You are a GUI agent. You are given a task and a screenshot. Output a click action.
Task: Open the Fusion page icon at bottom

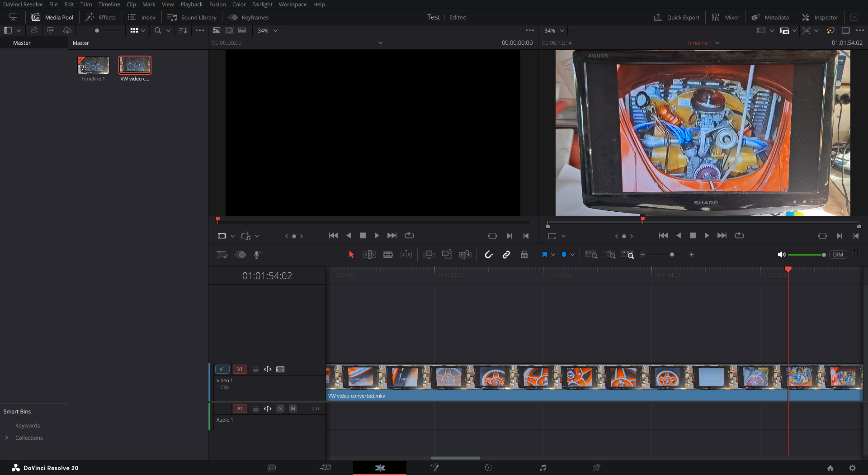click(x=434, y=468)
